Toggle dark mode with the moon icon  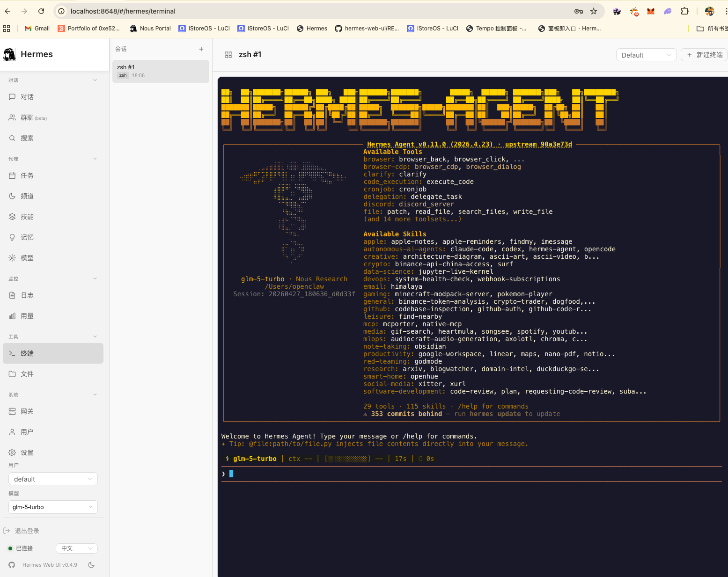point(91,565)
